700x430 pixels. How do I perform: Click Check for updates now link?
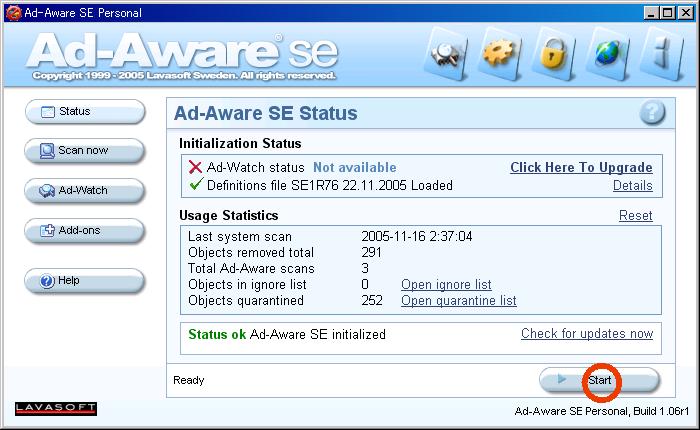click(587, 334)
